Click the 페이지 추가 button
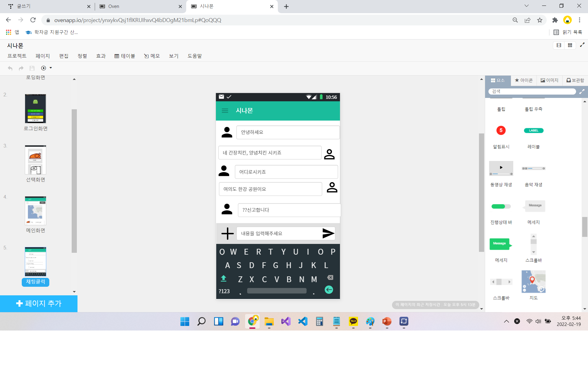588x370 pixels. click(39, 303)
